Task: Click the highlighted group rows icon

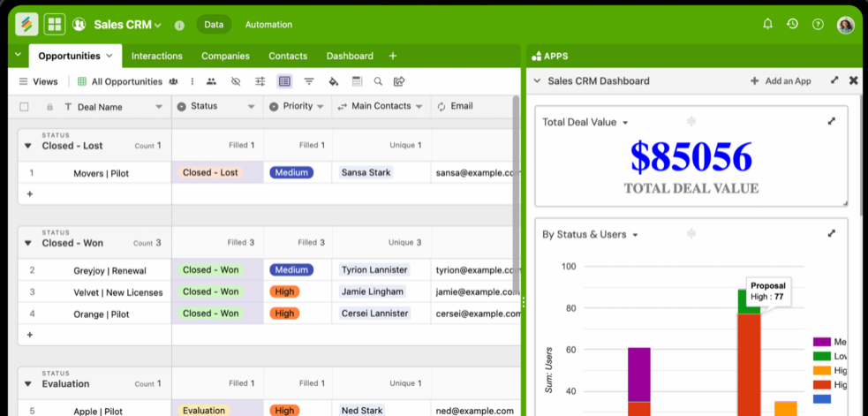Action: 284,81
